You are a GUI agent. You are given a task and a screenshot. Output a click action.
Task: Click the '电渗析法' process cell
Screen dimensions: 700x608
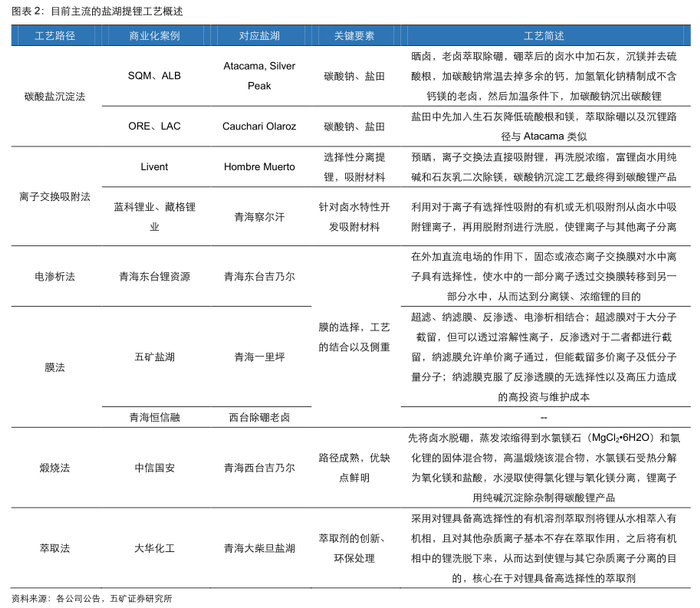click(x=55, y=277)
